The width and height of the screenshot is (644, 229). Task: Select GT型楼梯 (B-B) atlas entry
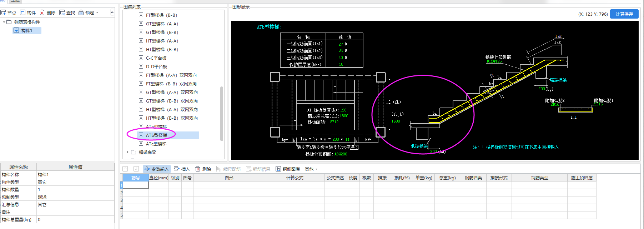click(162, 32)
